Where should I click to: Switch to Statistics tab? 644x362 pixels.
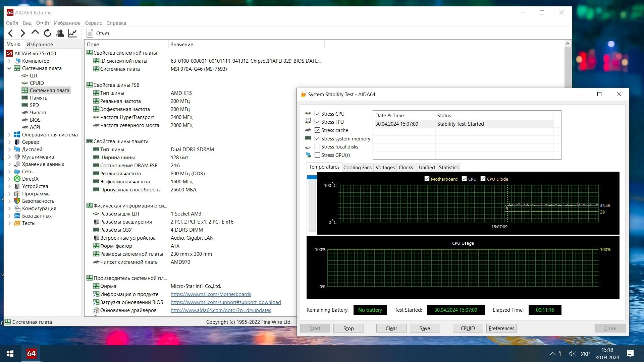coord(448,167)
